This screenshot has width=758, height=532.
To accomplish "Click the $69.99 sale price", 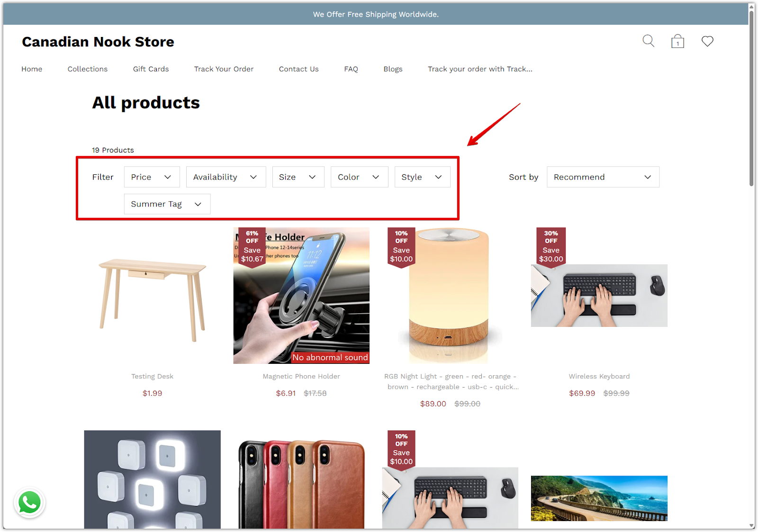I will [582, 393].
